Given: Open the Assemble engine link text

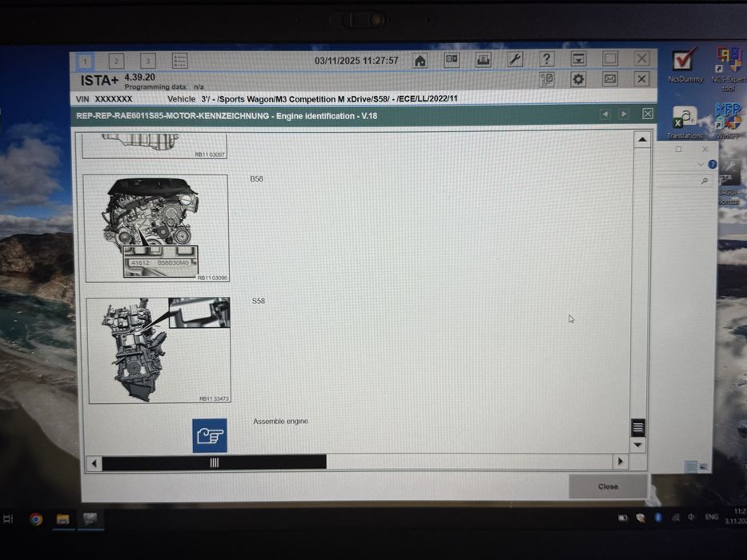Looking at the screenshot, I should coord(280,422).
